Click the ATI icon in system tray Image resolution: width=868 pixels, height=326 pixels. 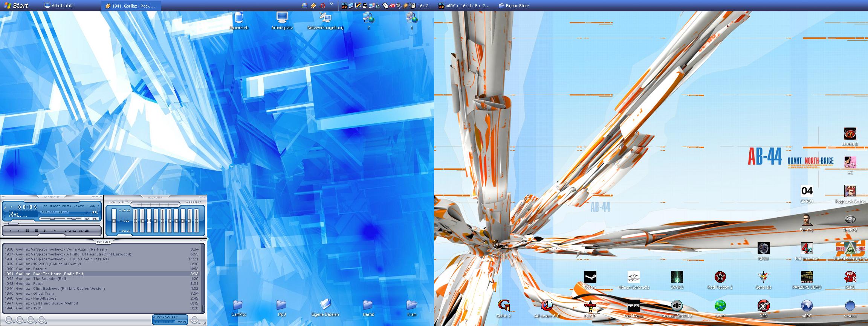click(x=392, y=6)
